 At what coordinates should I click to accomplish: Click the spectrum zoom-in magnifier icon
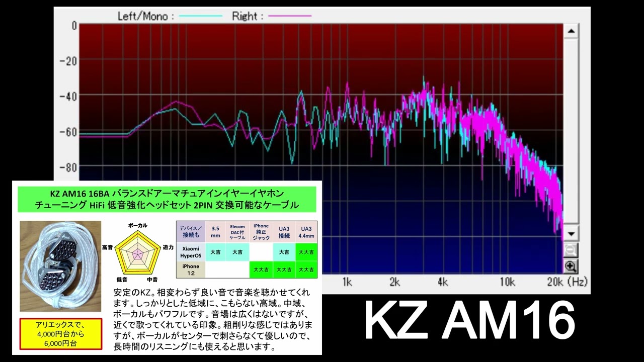(571, 266)
